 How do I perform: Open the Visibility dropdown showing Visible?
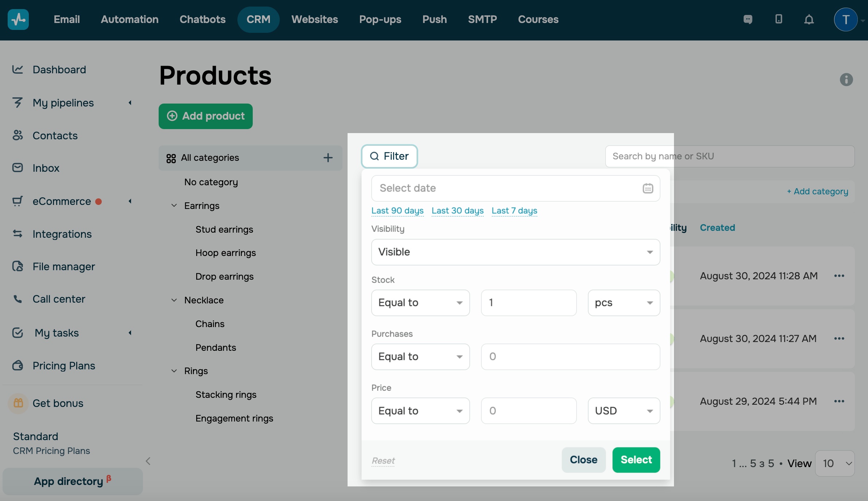click(x=515, y=252)
